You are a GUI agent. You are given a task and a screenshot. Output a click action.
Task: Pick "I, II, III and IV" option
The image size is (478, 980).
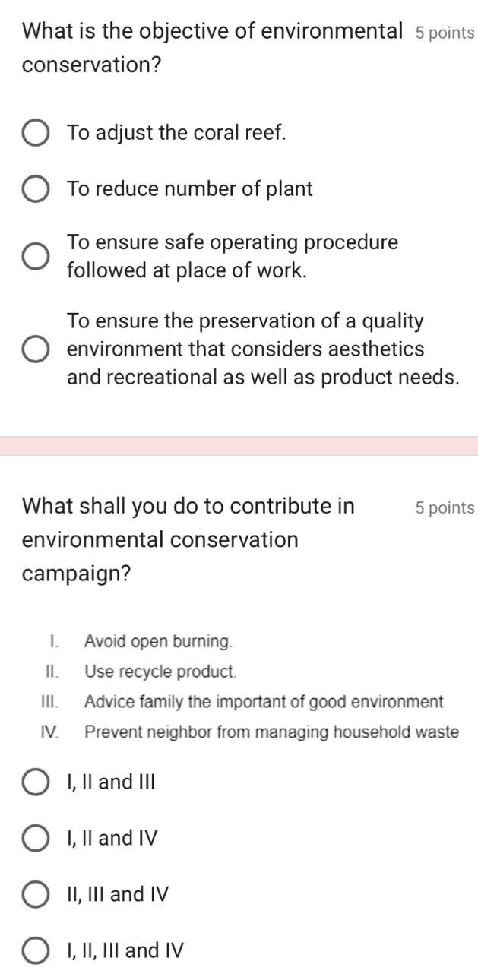[x=35, y=950]
